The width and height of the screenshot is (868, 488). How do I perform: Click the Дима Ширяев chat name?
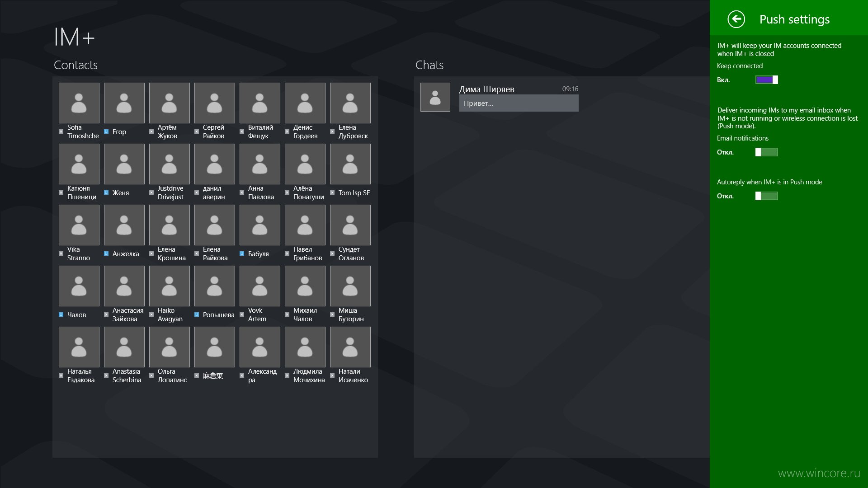[487, 89]
